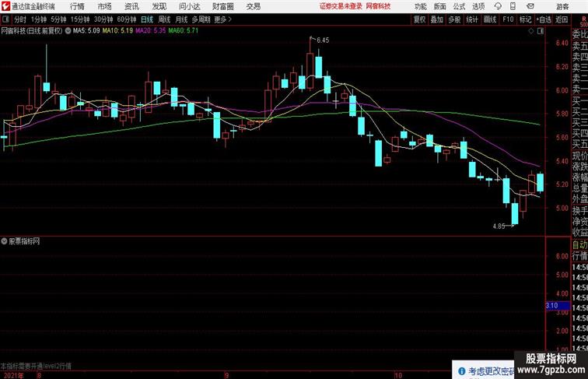The width and height of the screenshot is (588, 379).
Task: Open the 市场 menu
Action: tap(105, 6)
